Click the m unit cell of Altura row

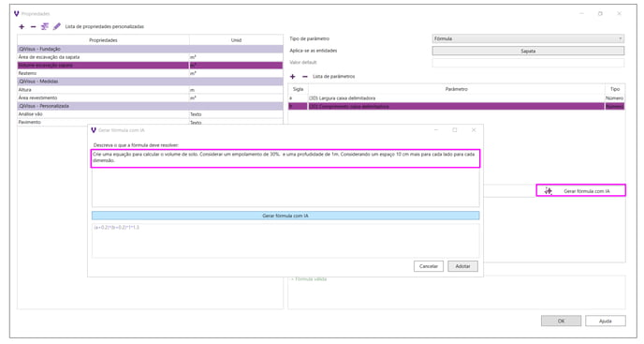pyautogui.click(x=236, y=90)
